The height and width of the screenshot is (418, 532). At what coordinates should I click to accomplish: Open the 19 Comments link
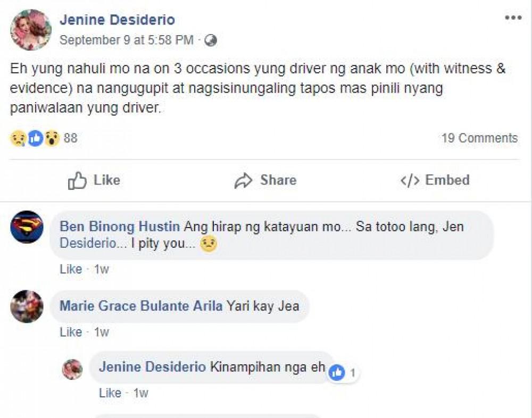(x=479, y=138)
